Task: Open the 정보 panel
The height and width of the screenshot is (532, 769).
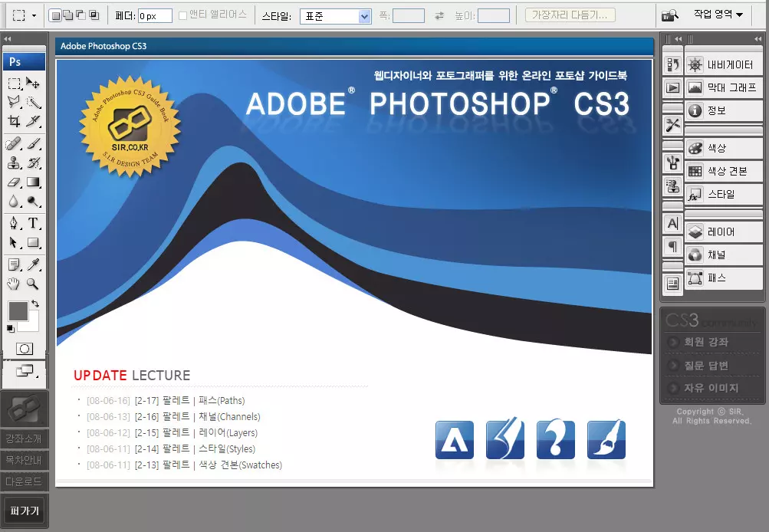Action: pyautogui.click(x=724, y=111)
